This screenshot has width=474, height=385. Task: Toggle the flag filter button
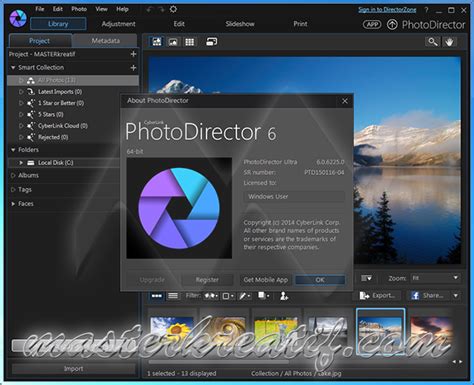coord(211,296)
